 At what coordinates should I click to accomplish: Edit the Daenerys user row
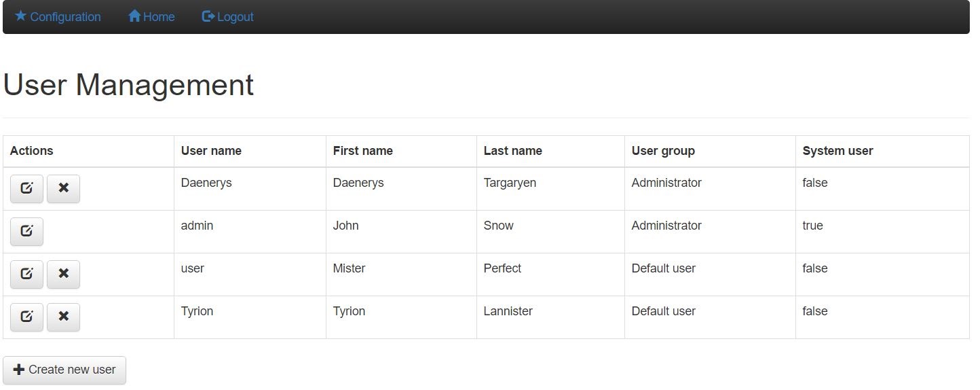pos(26,189)
